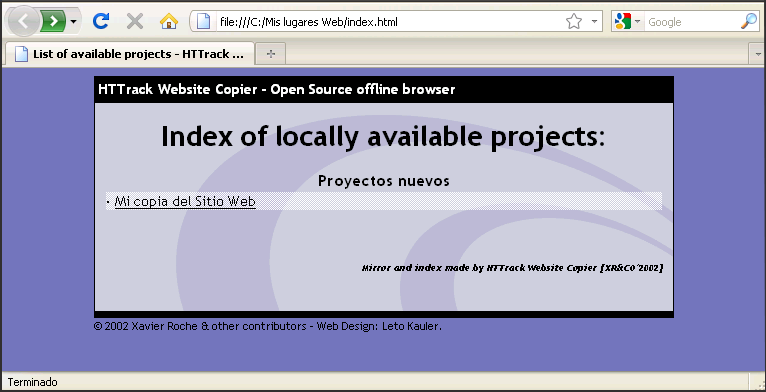This screenshot has height=392, width=766.
Task: Click the Terminado status bar text
Action: click(32, 382)
